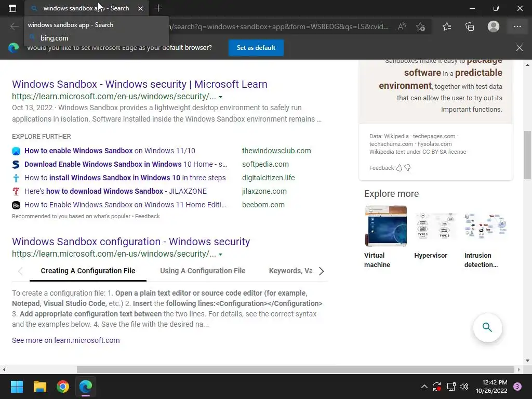This screenshot has width=532, height=399.
Task: Dismiss the default browser prompt
Action: coord(520,48)
